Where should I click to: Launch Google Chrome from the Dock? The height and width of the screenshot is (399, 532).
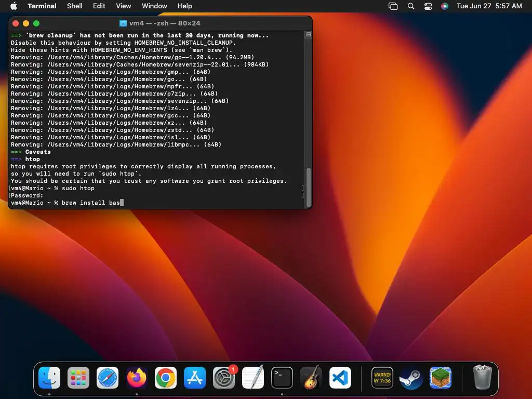(166, 377)
